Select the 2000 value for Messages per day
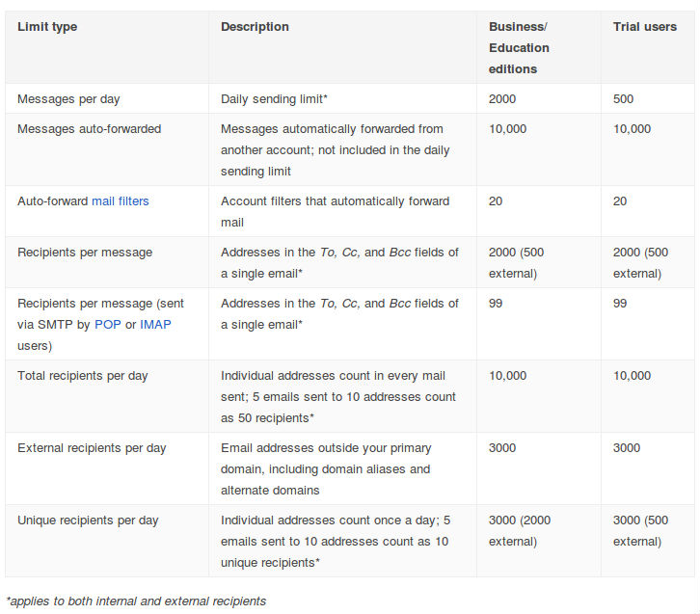The width and height of the screenshot is (700, 614). (502, 99)
